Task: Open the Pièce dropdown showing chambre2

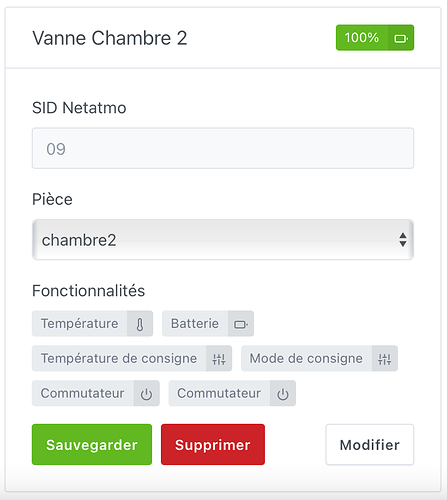Action: [223, 240]
